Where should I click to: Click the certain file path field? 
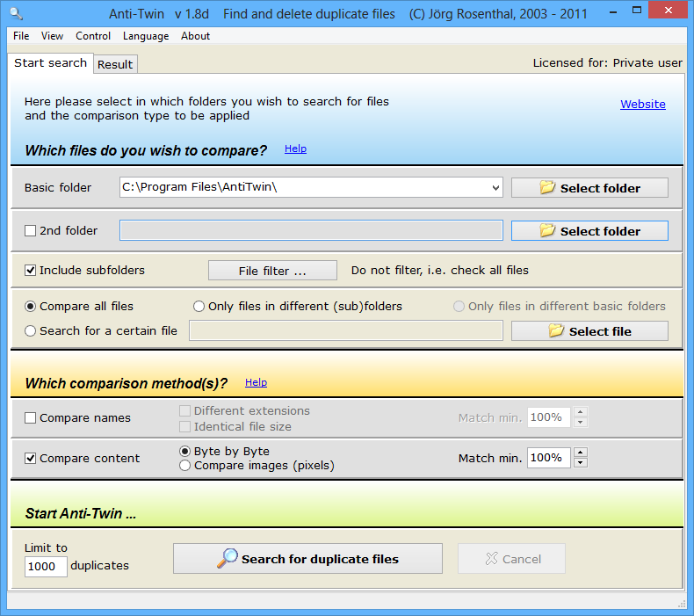[x=346, y=330]
